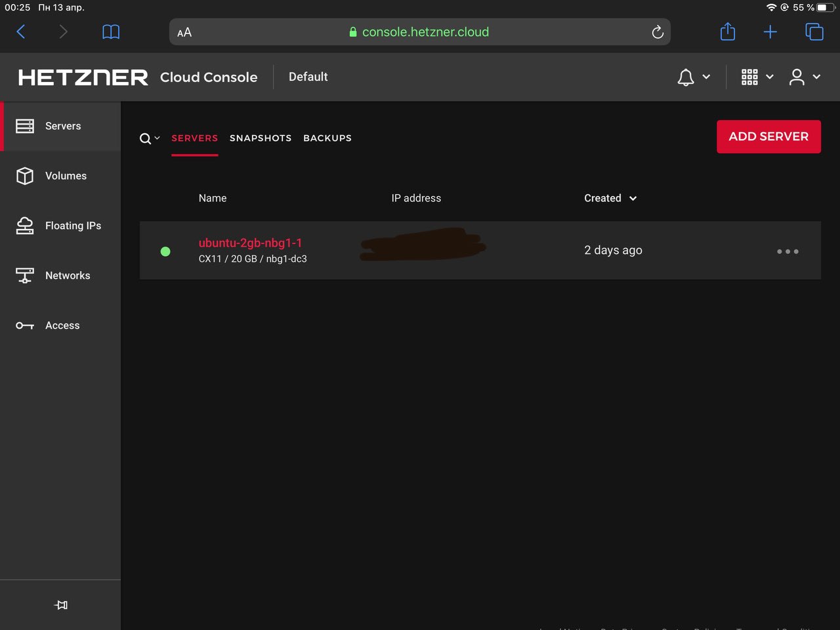Toggle the Created sort order chevron

point(633,198)
